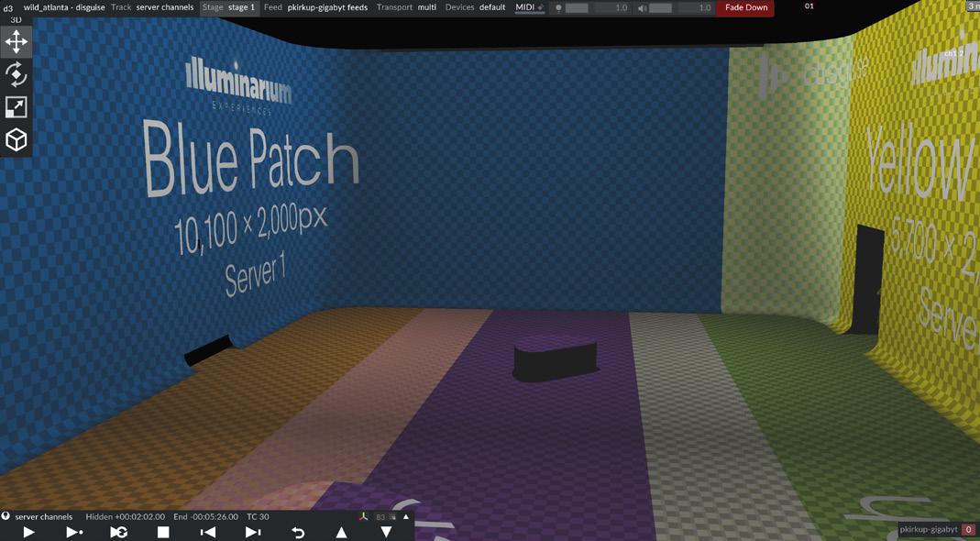Click the d3 logo menu

pyautogui.click(x=8, y=8)
